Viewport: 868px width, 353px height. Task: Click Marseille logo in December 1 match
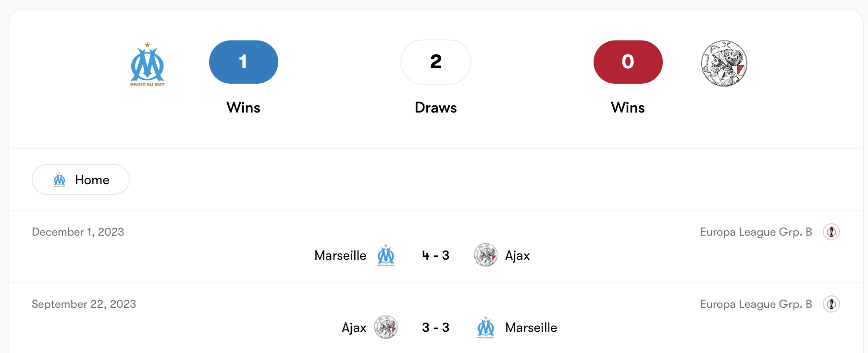pyautogui.click(x=386, y=255)
